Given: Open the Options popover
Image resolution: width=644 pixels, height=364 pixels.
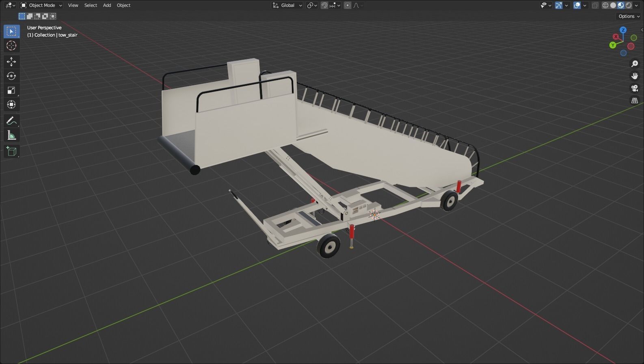Looking at the screenshot, I should click(629, 16).
